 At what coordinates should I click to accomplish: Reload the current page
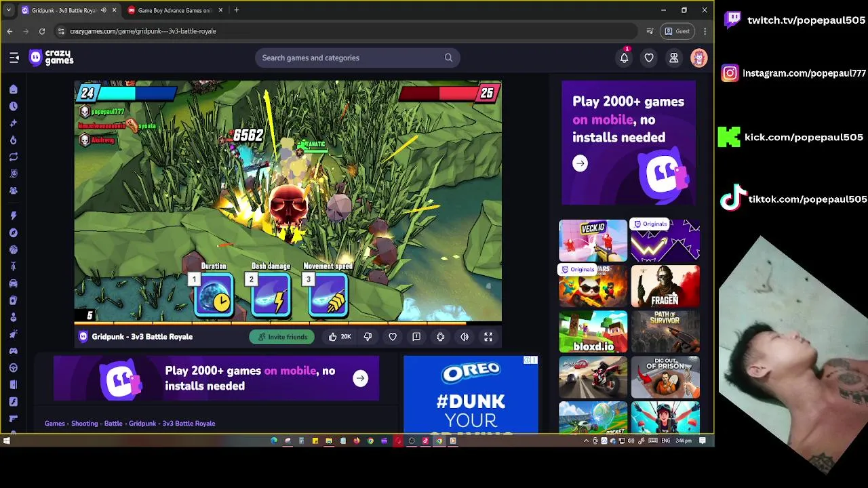tap(41, 31)
